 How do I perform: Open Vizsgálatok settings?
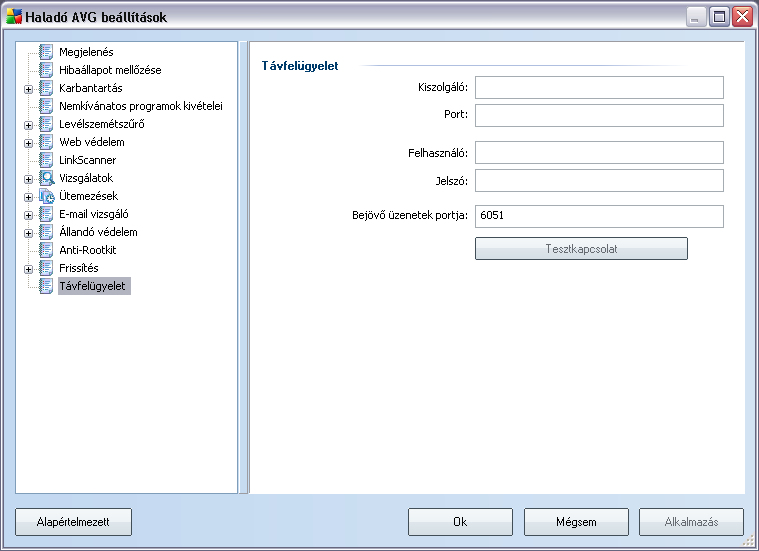[86, 178]
